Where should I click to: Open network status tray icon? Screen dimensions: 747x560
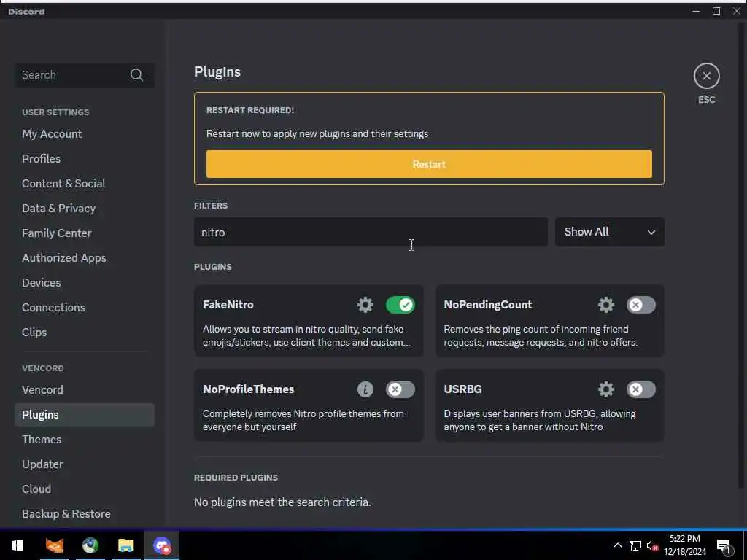(x=635, y=545)
